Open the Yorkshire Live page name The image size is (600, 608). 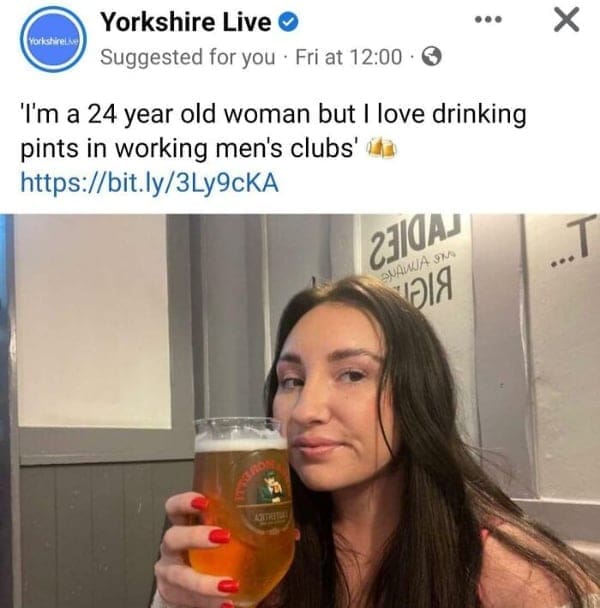(x=186, y=22)
